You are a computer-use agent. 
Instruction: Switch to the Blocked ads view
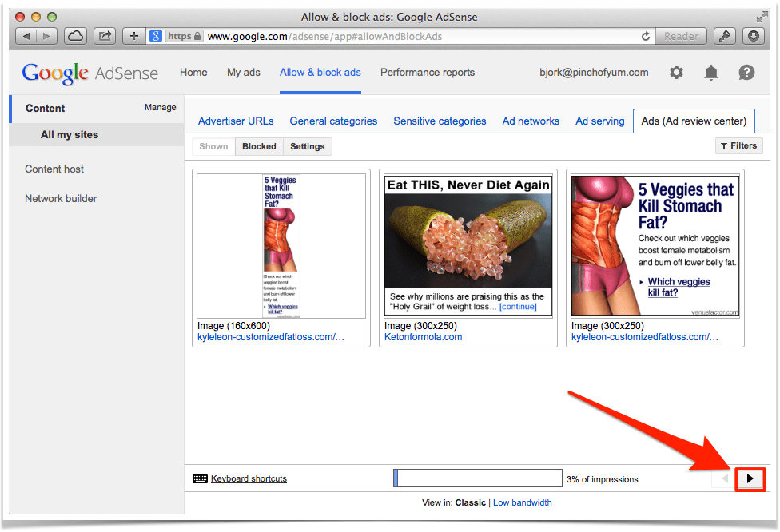point(258,146)
